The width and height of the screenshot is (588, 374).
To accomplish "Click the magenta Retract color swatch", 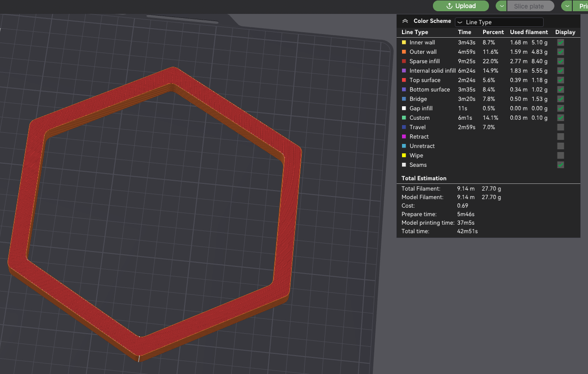I will coord(404,136).
